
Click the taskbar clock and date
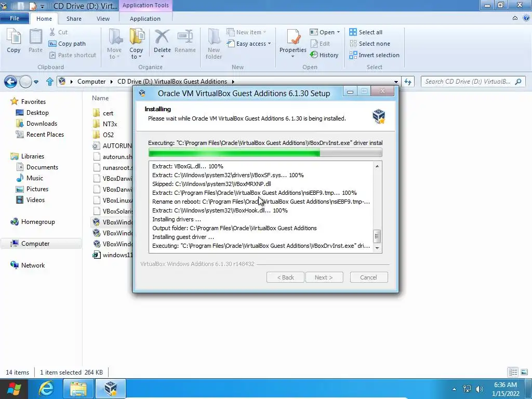506,389
